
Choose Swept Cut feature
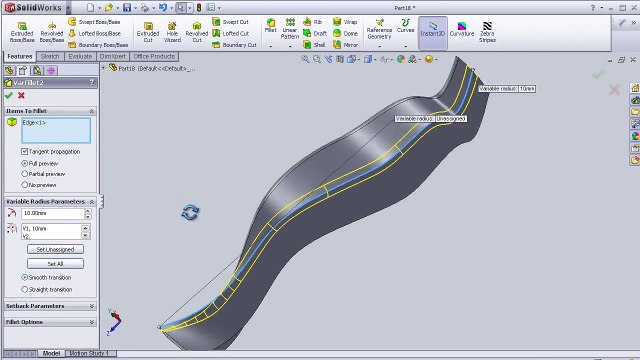coord(231,22)
